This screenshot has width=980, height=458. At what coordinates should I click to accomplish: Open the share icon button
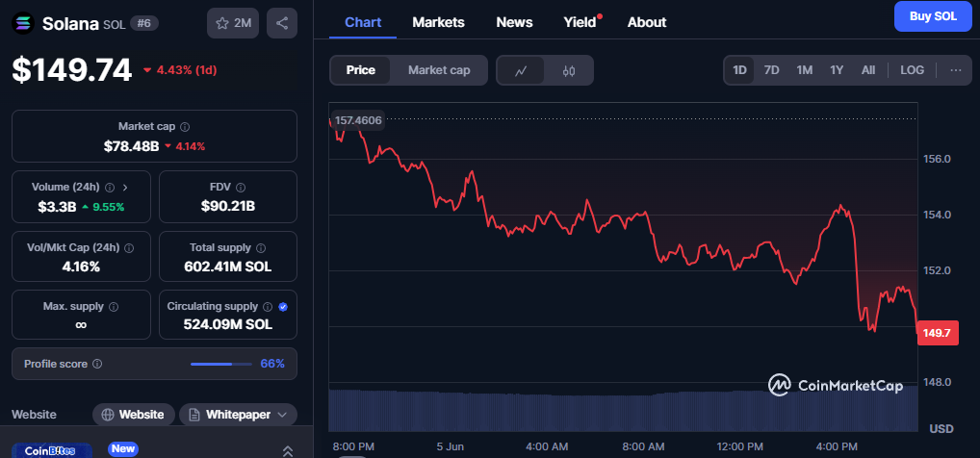282,23
